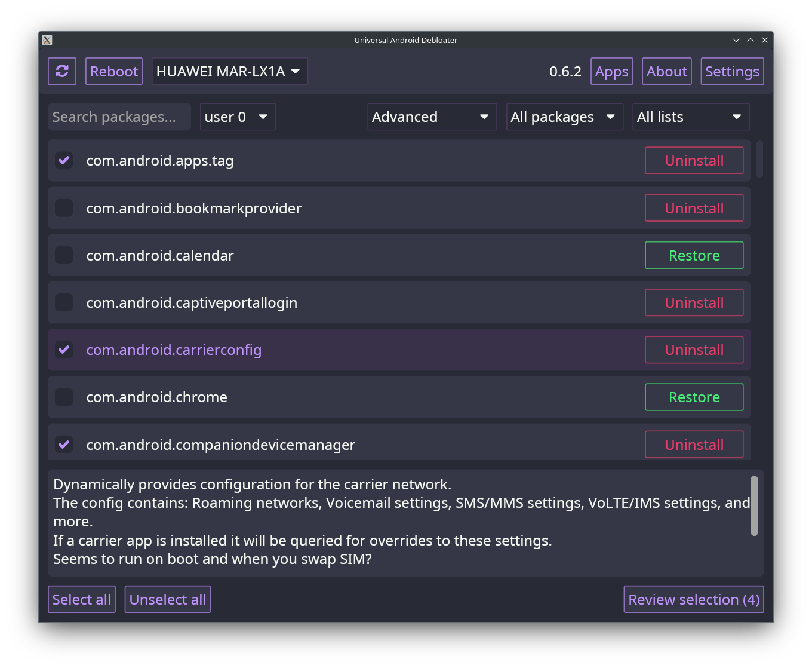The image size is (812, 668).
Task: Uncheck com.android.companiondevicemanager checkbox
Action: [x=64, y=445]
